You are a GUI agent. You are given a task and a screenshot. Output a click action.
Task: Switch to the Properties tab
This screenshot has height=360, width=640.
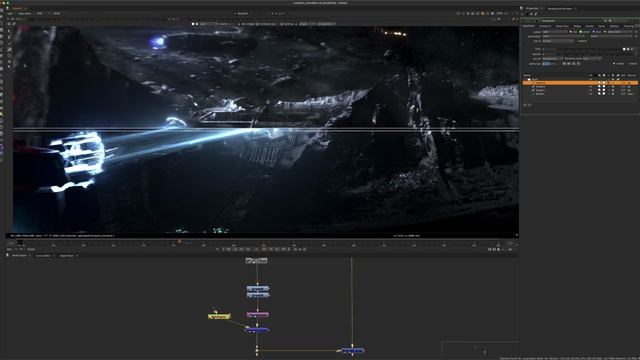point(532,8)
